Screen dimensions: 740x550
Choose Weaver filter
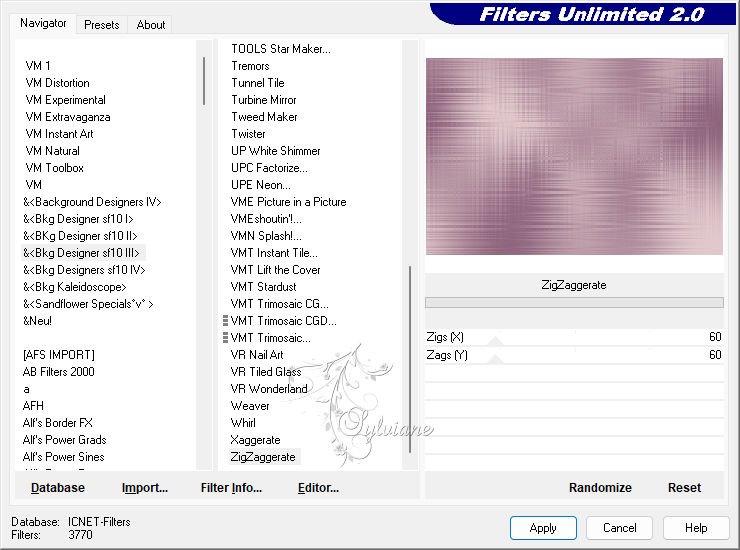[x=250, y=406]
